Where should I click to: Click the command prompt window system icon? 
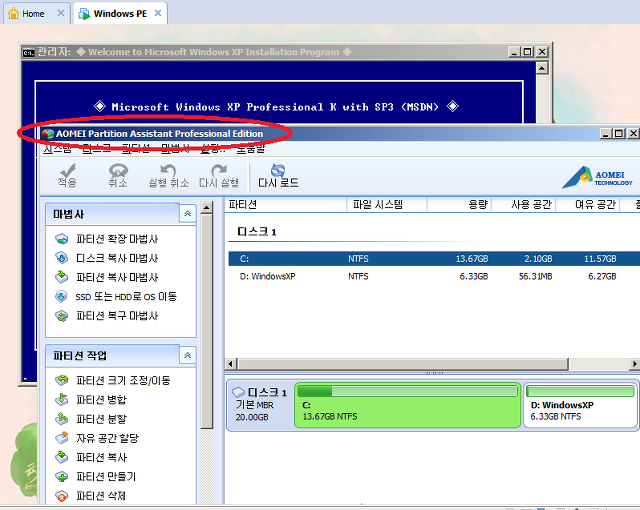tap(29, 52)
